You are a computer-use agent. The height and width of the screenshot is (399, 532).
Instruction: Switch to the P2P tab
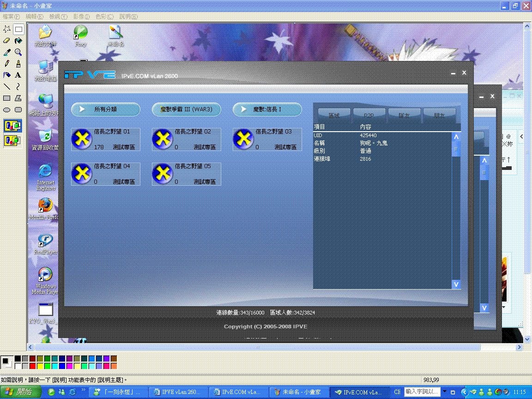coord(369,115)
